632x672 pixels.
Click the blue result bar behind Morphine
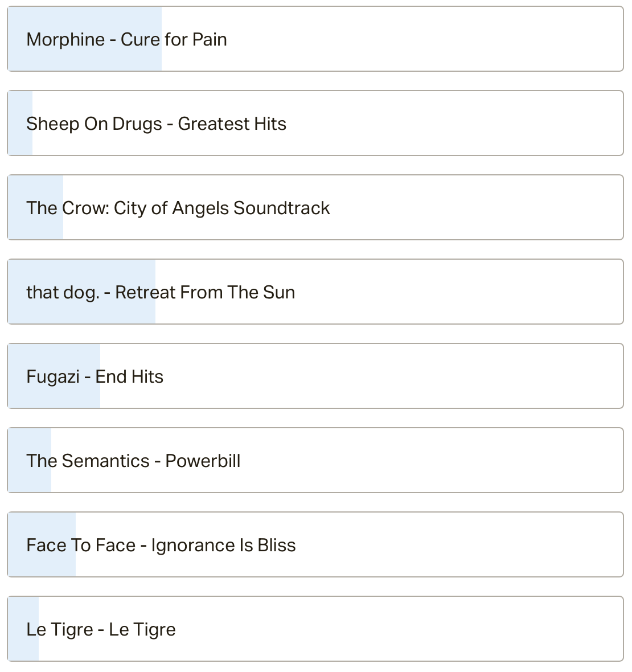[x=85, y=39]
